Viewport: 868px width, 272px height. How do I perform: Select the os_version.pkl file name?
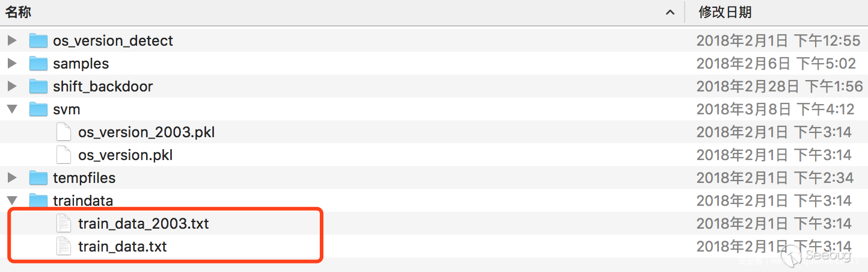click(125, 155)
